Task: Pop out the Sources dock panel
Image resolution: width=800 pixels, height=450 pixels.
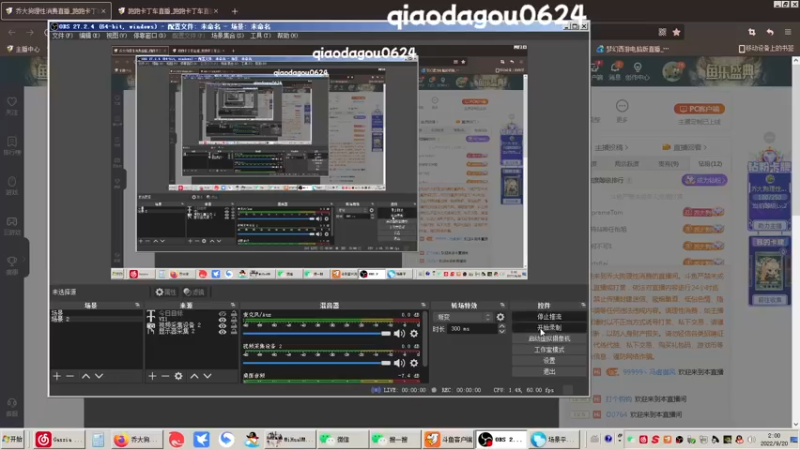Action: tap(233, 305)
